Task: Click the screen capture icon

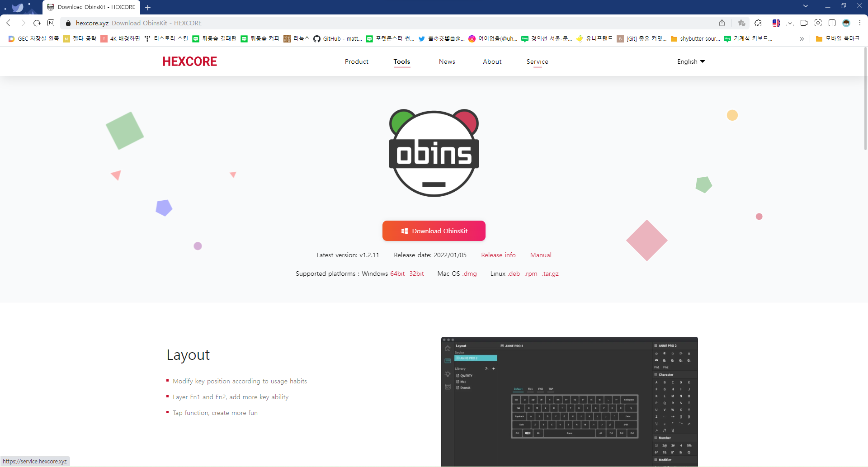Action: point(818,23)
